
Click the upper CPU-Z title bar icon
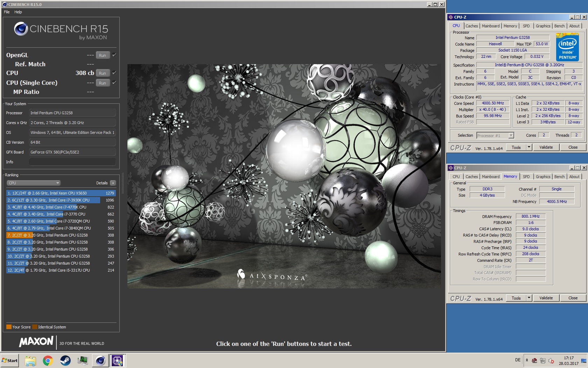point(451,17)
